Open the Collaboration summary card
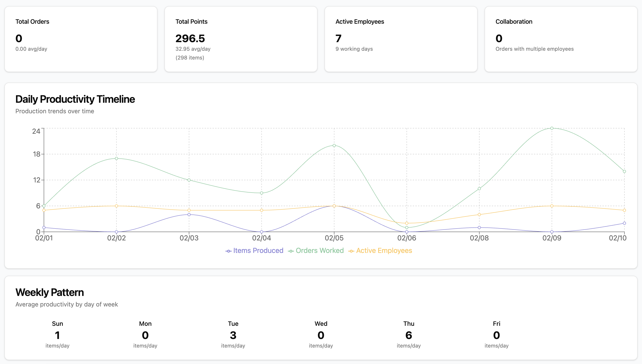 point(561,39)
